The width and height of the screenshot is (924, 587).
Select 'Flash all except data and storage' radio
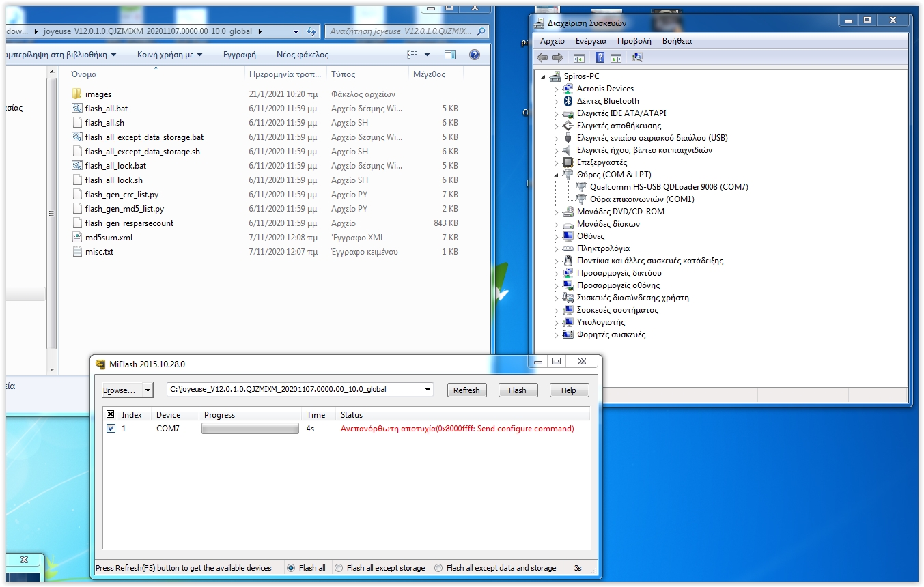[x=438, y=568]
